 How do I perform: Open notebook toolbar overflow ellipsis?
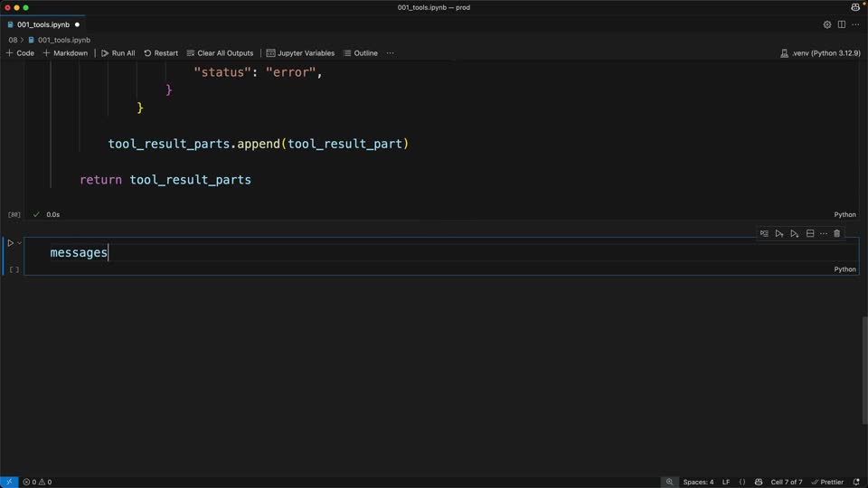(x=391, y=53)
